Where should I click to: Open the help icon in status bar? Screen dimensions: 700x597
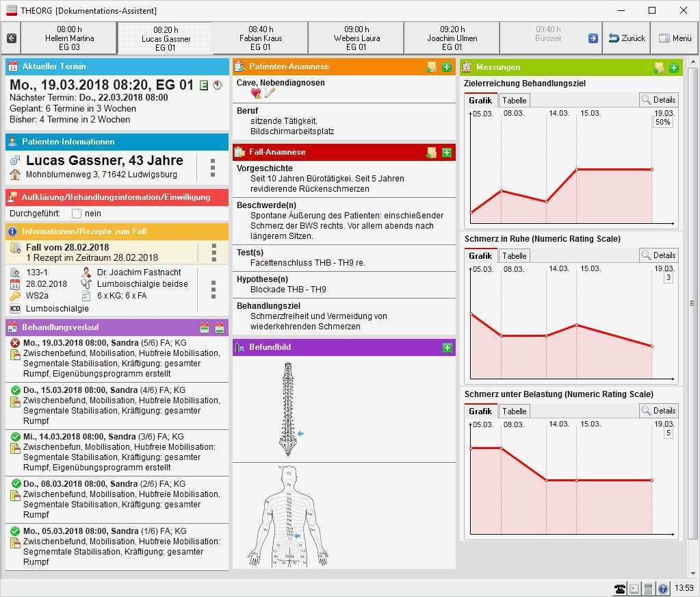[x=662, y=589]
